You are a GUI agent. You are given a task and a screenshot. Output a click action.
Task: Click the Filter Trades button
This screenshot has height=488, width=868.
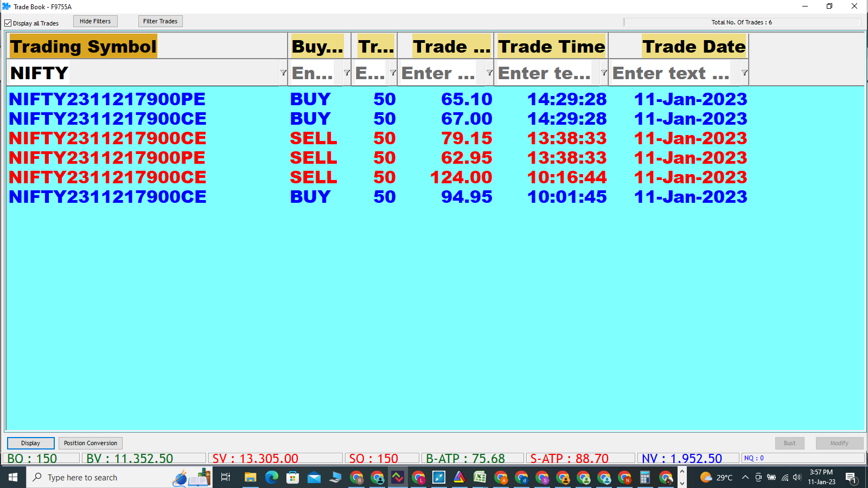(x=161, y=21)
